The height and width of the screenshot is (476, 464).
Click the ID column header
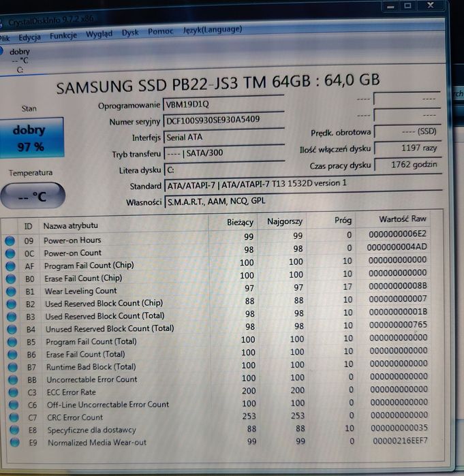click(x=28, y=227)
